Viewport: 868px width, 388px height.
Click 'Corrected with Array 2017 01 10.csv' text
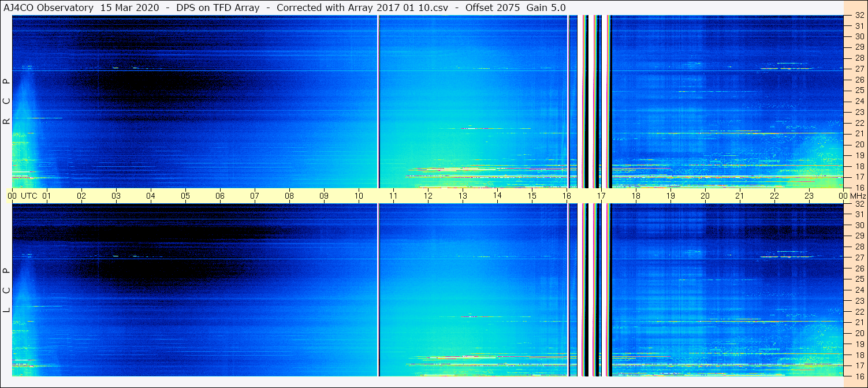362,8
